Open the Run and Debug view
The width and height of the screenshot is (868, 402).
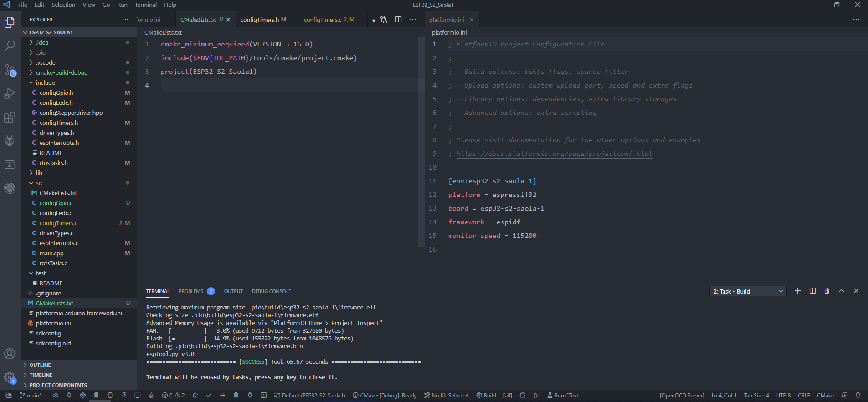[x=10, y=93]
